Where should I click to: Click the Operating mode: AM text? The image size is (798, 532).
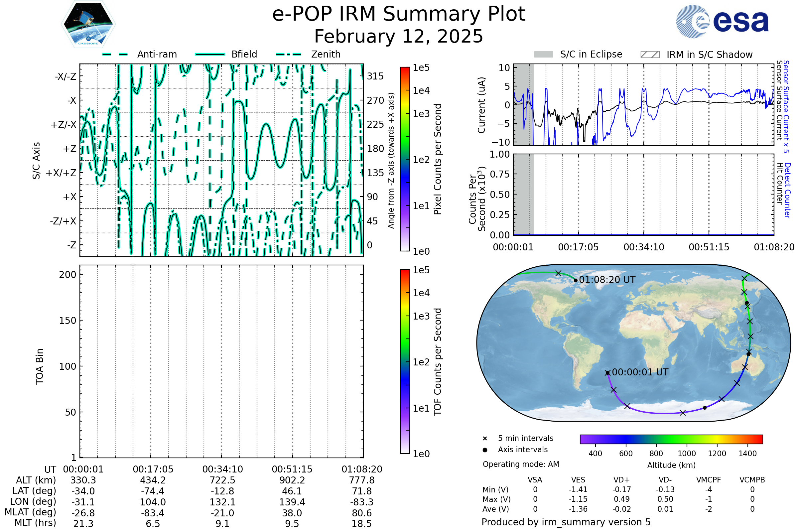tap(521, 464)
